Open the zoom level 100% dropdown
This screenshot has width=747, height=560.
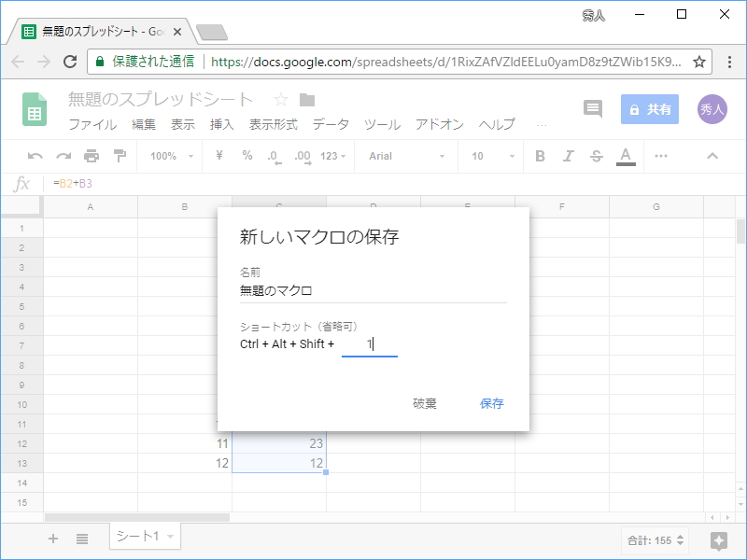pos(171,156)
